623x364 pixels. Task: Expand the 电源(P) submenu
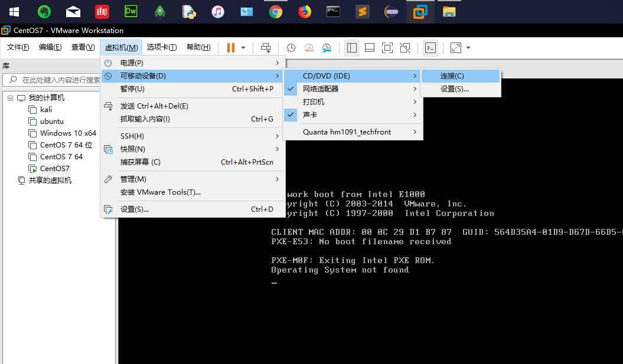tap(193, 63)
